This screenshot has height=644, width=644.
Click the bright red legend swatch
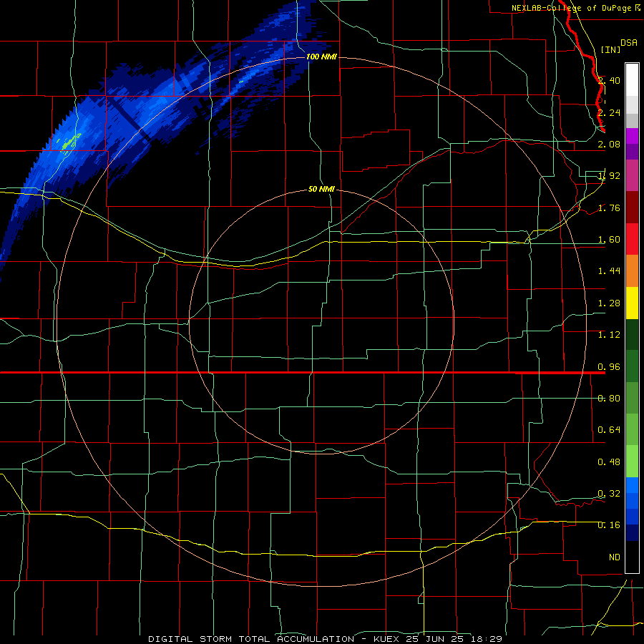coord(632,239)
